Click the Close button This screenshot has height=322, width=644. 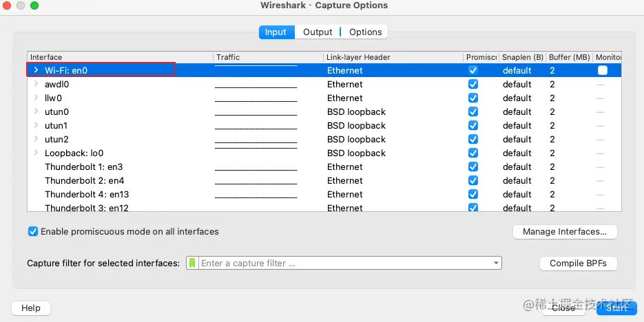(563, 308)
